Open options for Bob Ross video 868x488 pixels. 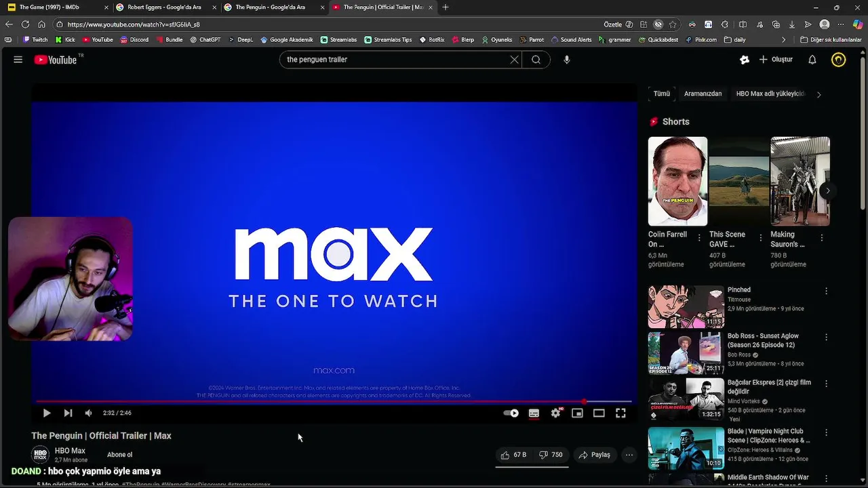(x=826, y=337)
